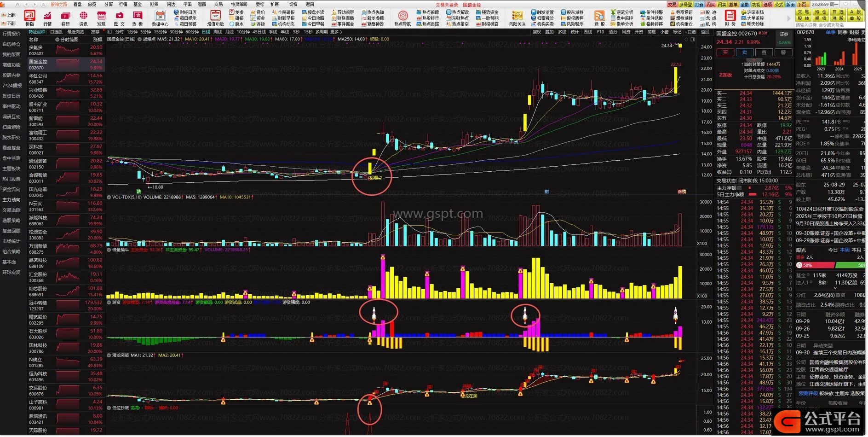This screenshot has width=868, height=437.
Task: Click the blue 卖 sell button
Action: (x=745, y=52)
